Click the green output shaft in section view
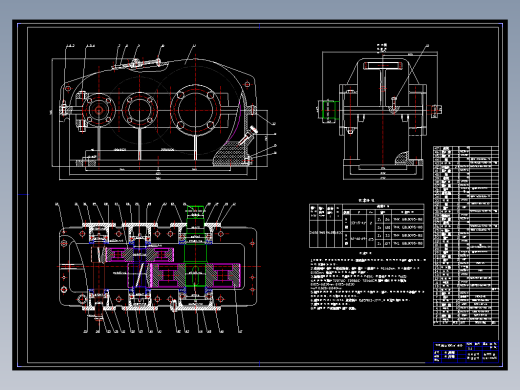 195,247
